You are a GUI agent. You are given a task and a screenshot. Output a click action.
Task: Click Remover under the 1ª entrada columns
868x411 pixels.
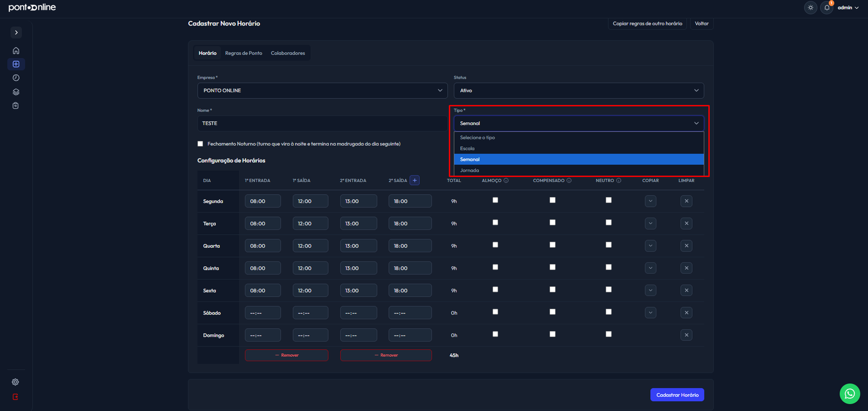pyautogui.click(x=286, y=355)
